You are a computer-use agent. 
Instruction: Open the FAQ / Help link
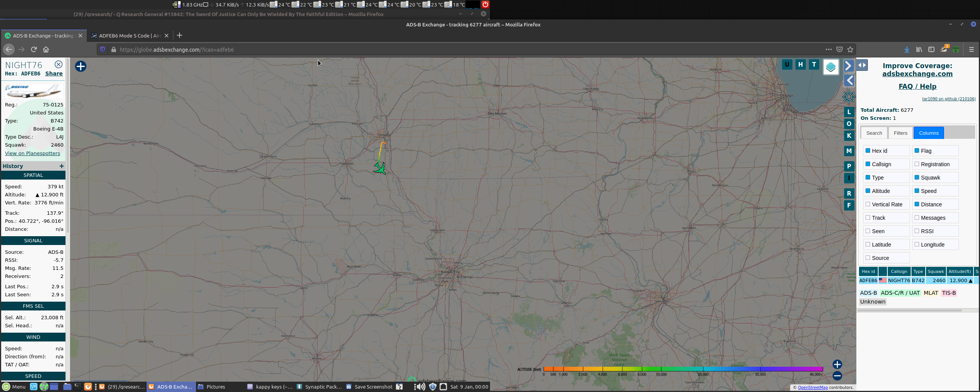point(917,86)
